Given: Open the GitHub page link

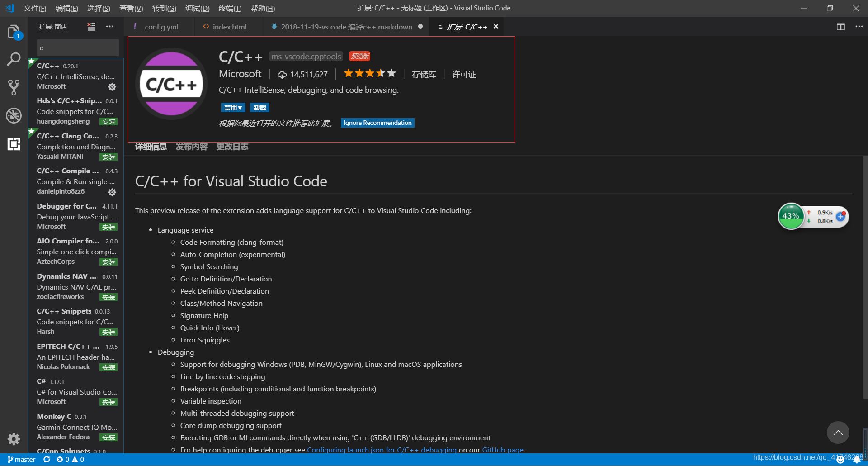Looking at the screenshot, I should [x=503, y=450].
